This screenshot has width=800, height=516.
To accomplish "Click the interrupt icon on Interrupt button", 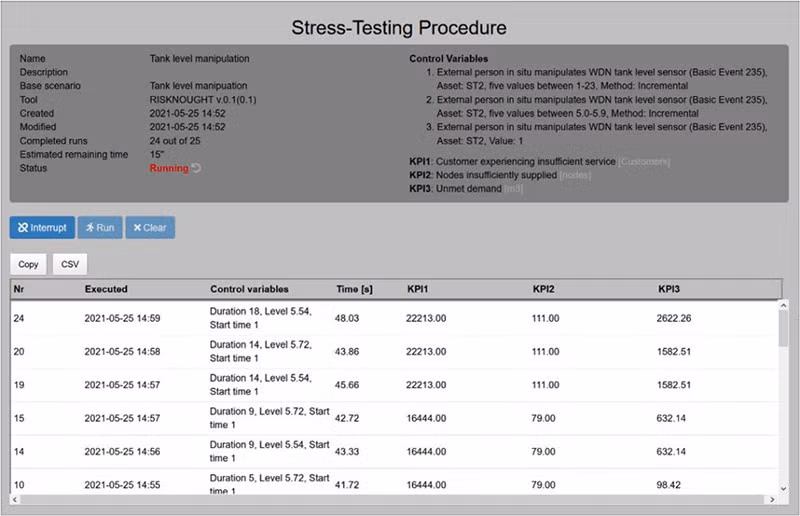I will [23, 228].
